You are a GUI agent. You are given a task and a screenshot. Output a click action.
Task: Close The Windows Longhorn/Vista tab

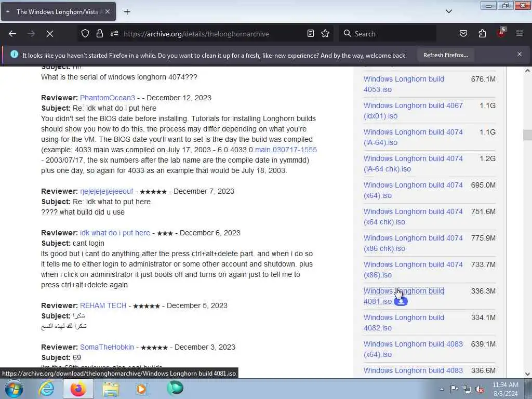coord(108,11)
